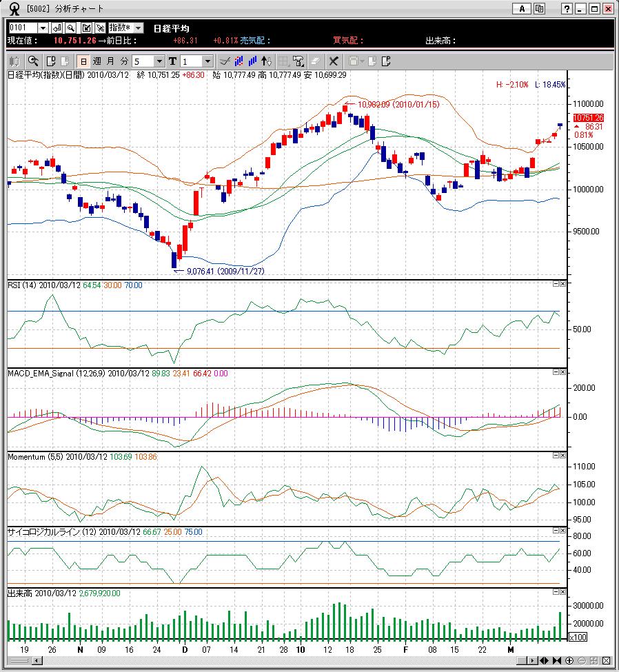Click the x100 volume scale label

pos(578,638)
